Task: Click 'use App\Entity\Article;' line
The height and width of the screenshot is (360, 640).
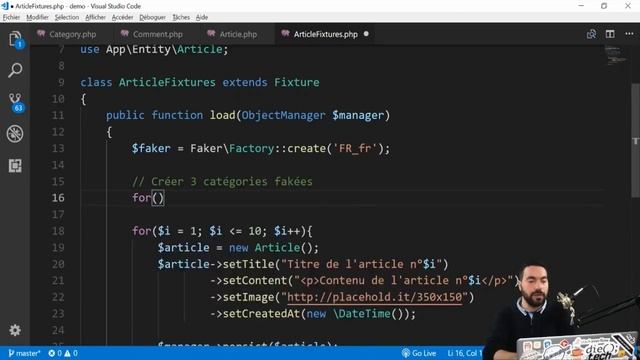Action: 154,49
